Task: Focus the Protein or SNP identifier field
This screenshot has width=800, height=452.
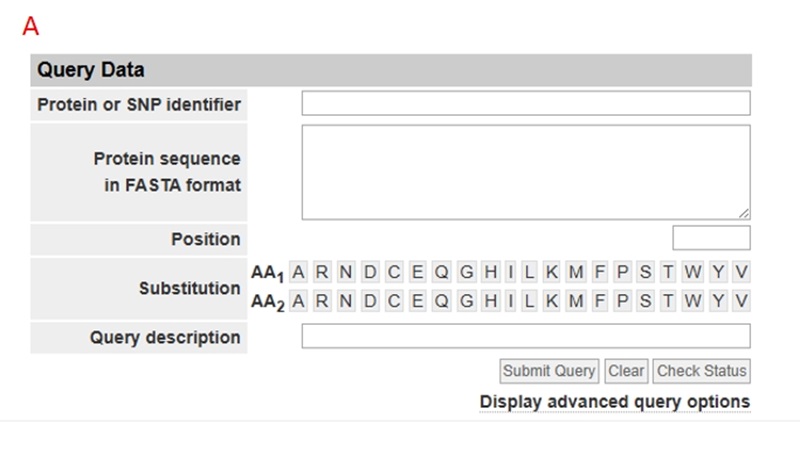Action: tap(526, 103)
